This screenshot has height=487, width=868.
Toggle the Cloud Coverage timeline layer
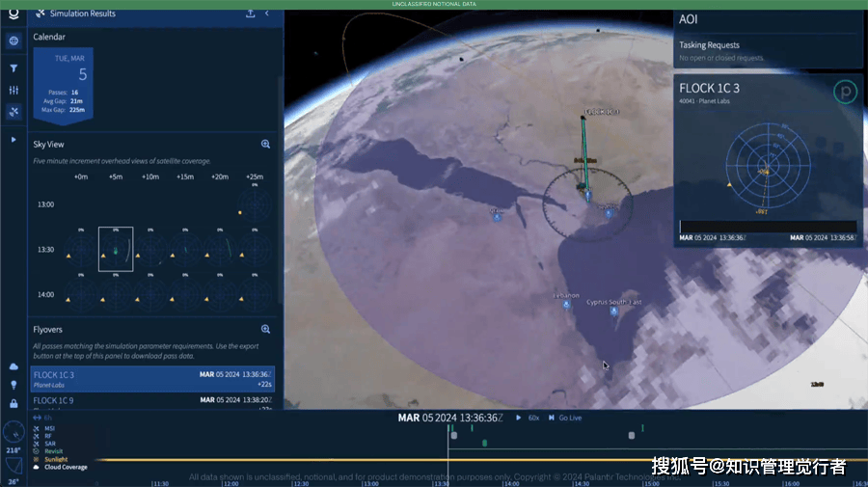(66, 467)
